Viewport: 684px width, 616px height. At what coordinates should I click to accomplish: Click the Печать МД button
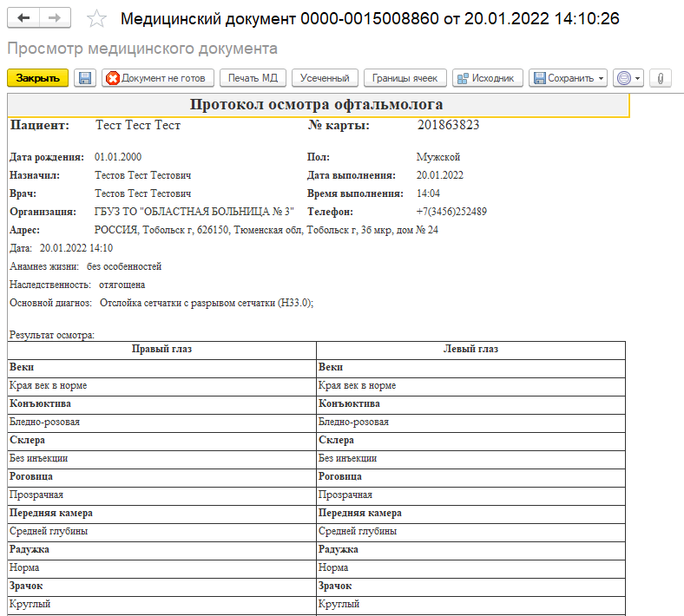point(252,78)
